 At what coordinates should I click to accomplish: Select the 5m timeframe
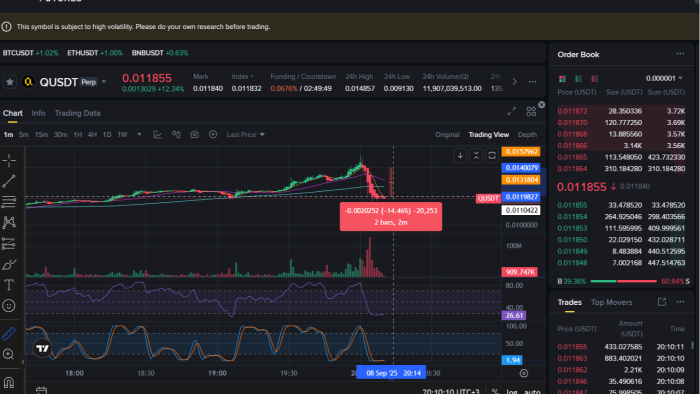pos(24,135)
